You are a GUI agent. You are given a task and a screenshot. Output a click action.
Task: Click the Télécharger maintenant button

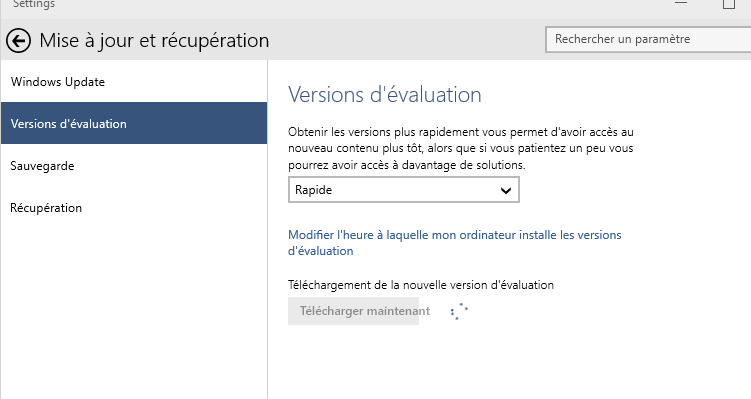click(x=353, y=311)
